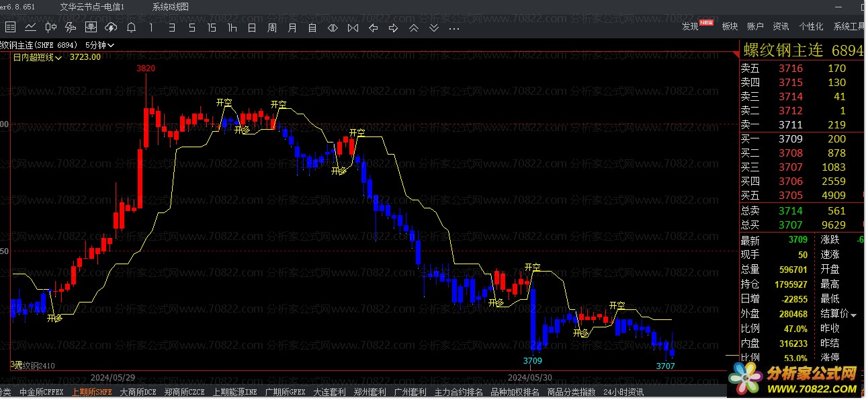Image resolution: width=868 pixels, height=400 pixels.
Task: Open the order panel icon with 单
Action: coord(91,28)
